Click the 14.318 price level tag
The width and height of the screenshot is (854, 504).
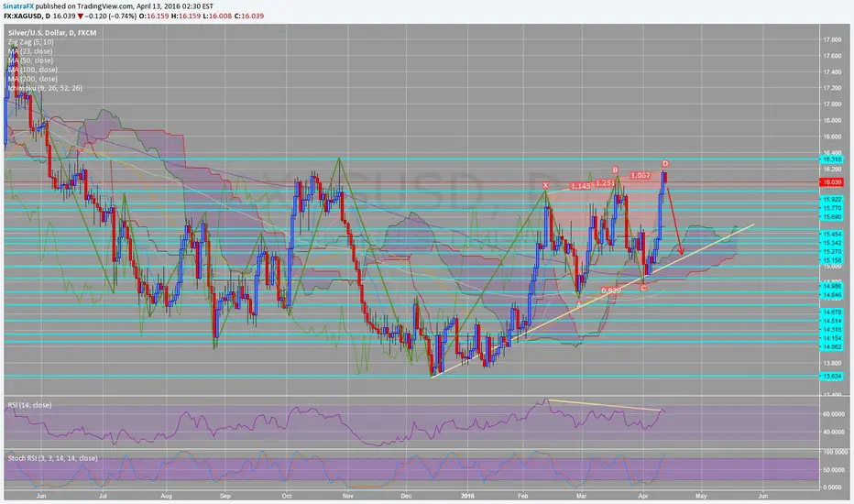click(x=831, y=330)
